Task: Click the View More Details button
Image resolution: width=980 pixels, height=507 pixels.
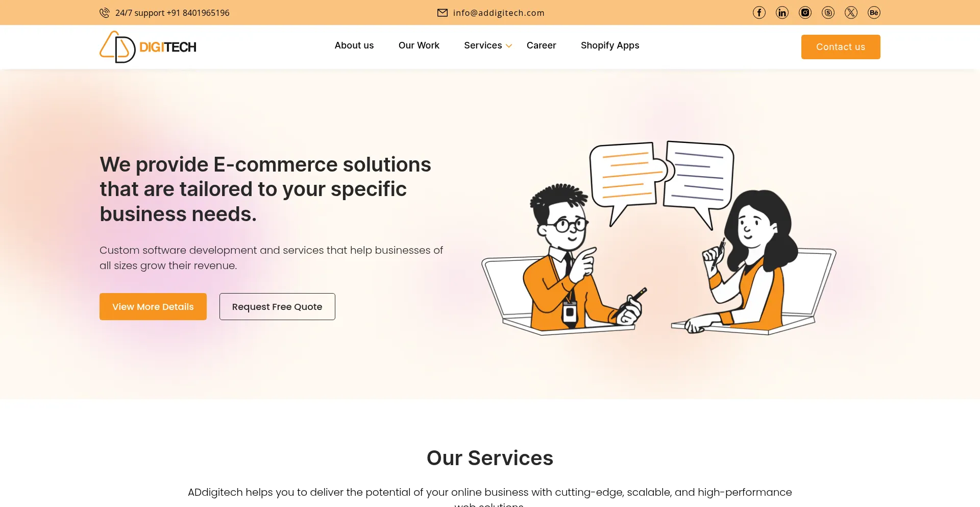Action: [x=153, y=307]
